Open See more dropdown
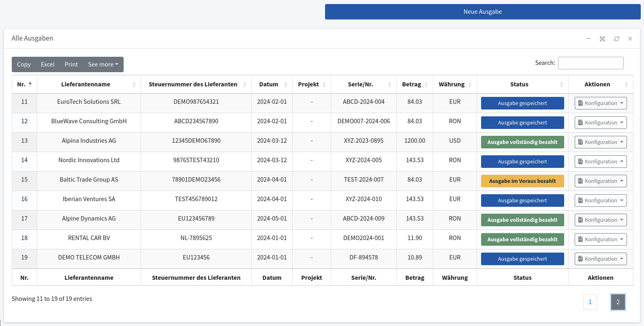This screenshot has height=326, width=644. [103, 64]
